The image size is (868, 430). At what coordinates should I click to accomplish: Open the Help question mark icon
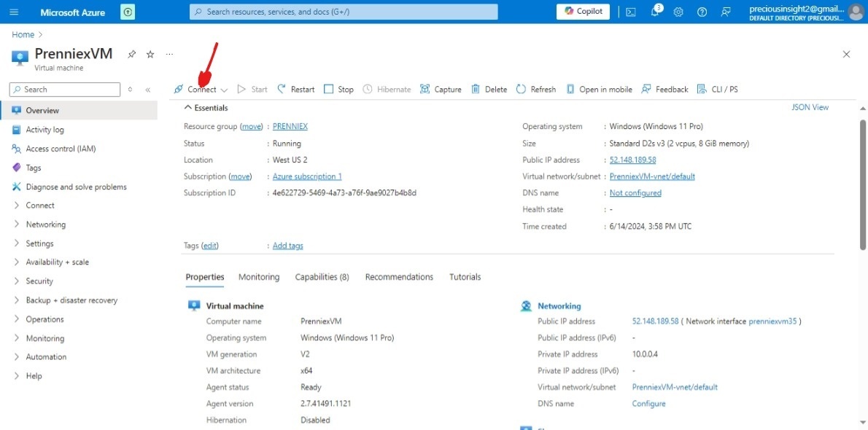coord(702,12)
